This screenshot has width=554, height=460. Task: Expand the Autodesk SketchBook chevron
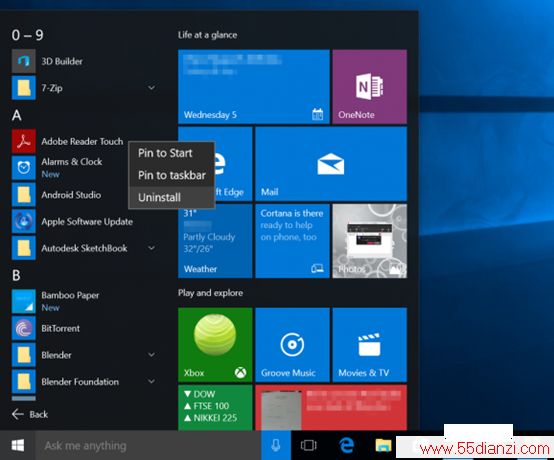[152, 248]
